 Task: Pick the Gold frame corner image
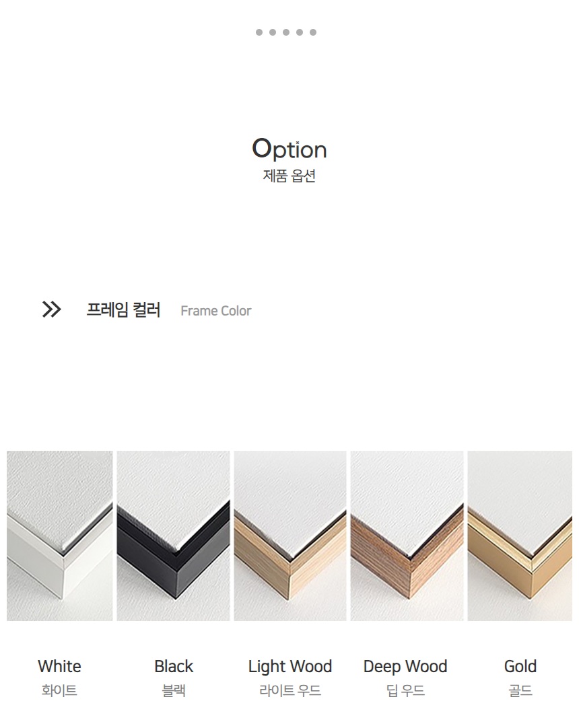(x=520, y=536)
